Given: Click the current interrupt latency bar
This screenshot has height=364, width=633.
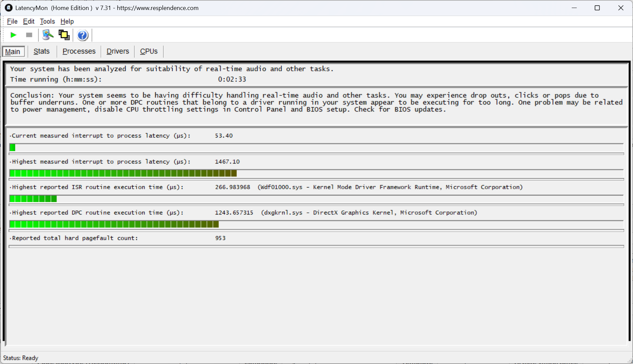Looking at the screenshot, I should (316, 148).
